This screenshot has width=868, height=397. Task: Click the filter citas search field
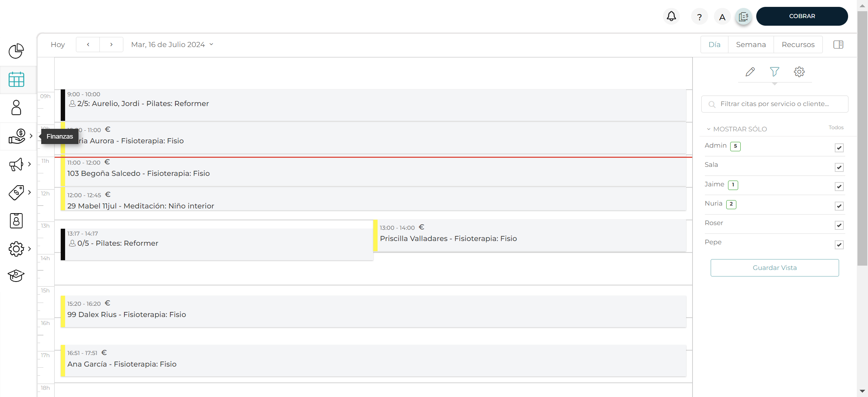tap(775, 104)
